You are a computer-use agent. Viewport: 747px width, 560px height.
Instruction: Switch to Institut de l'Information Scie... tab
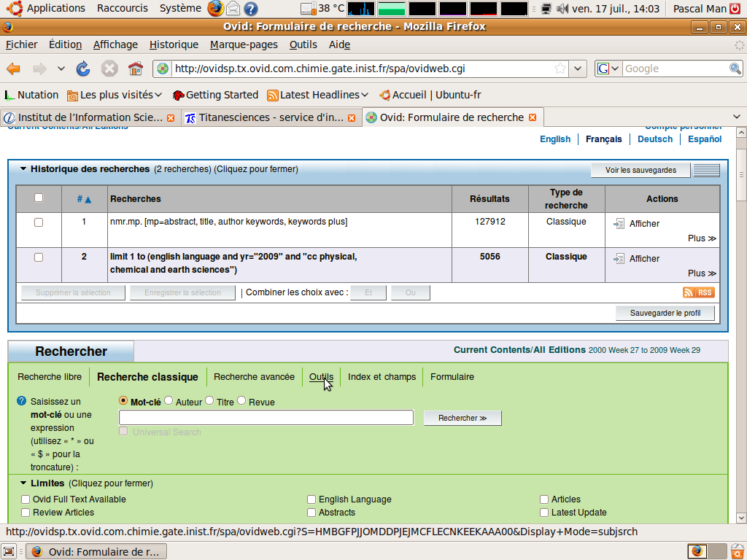[x=90, y=117]
